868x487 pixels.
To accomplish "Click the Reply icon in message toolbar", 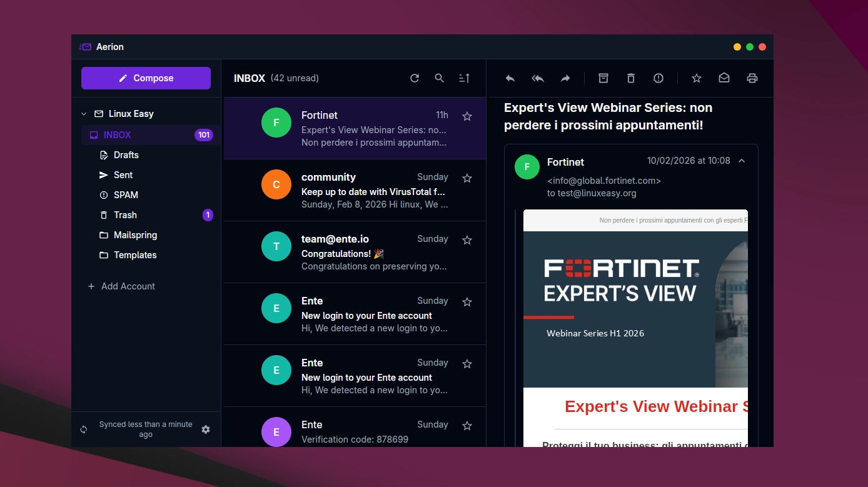I will [510, 78].
